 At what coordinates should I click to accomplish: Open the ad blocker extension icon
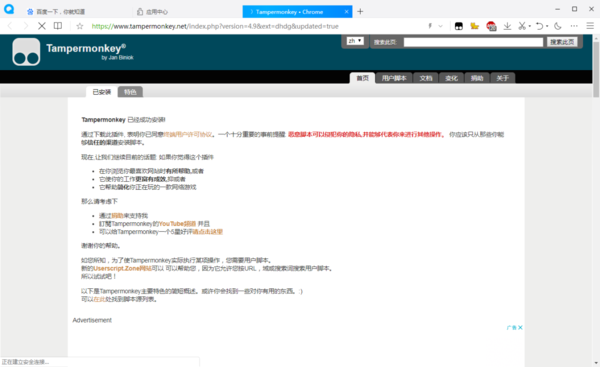[491, 26]
